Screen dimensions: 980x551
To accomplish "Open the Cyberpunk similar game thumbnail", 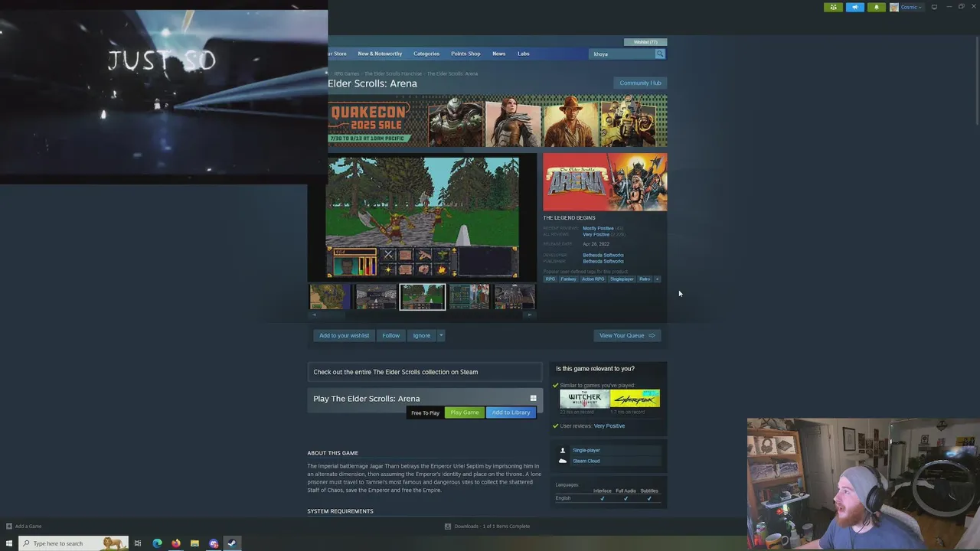I will [635, 399].
